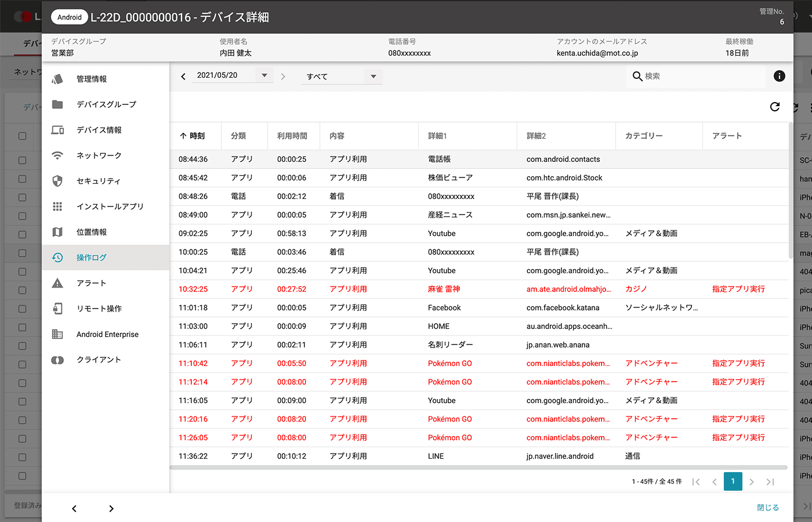Click LINE in the 11:36:22 row
Image resolution: width=812 pixels, height=522 pixels.
[x=436, y=456]
